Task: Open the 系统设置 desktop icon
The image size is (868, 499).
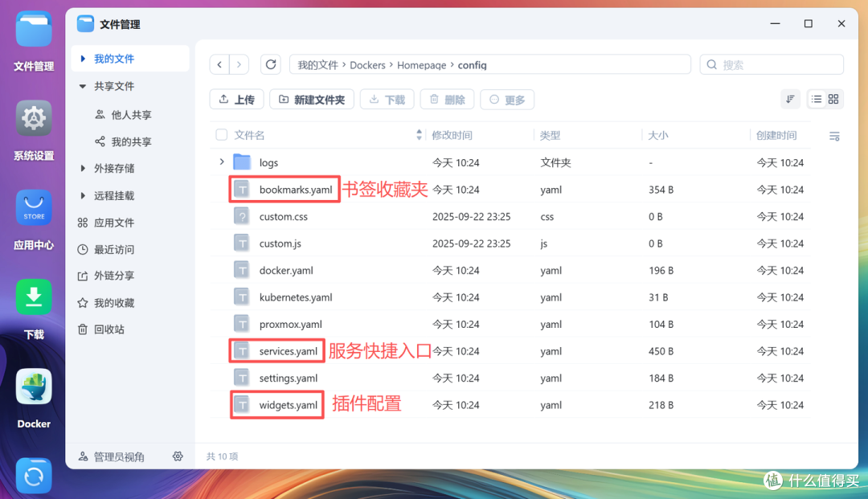Action: click(x=34, y=118)
